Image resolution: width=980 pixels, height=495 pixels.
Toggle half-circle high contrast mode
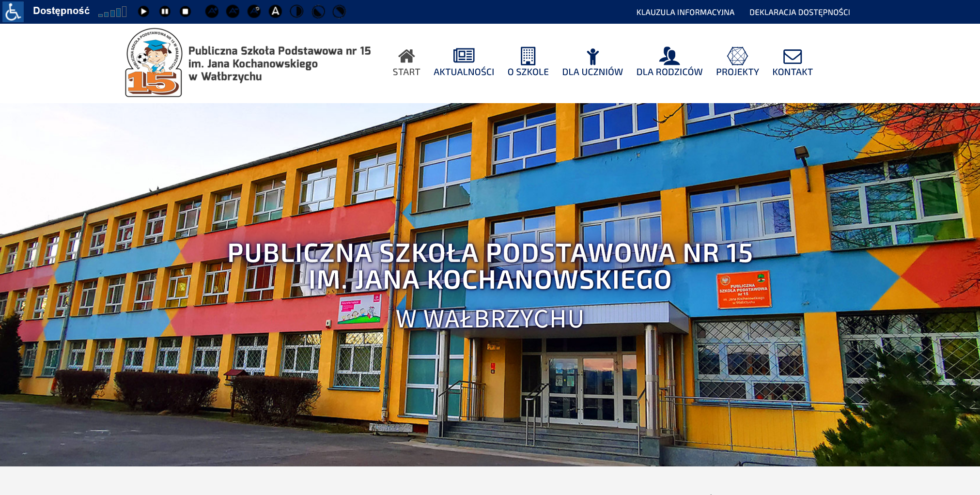(296, 12)
